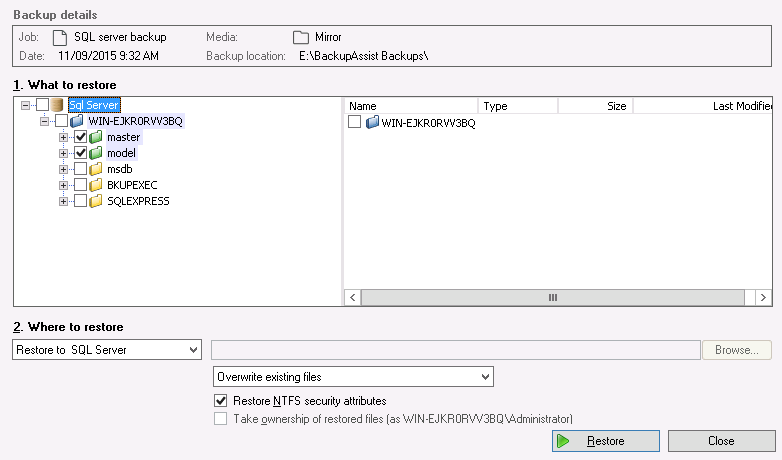Click the WIN-EJKR0RVV3BQ server icon in tree
782x460 pixels.
click(76, 121)
